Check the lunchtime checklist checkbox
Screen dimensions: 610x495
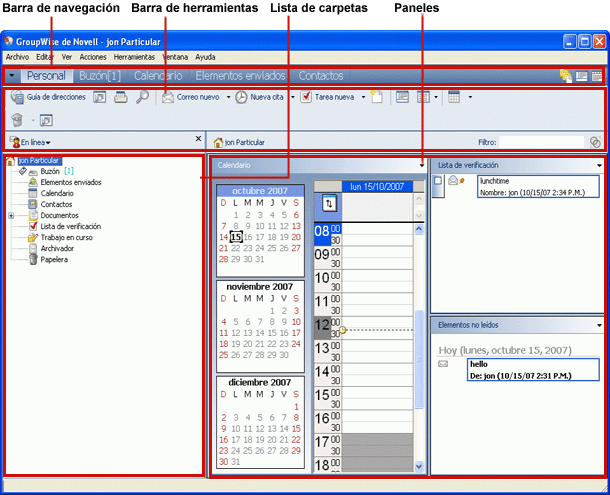point(438,181)
